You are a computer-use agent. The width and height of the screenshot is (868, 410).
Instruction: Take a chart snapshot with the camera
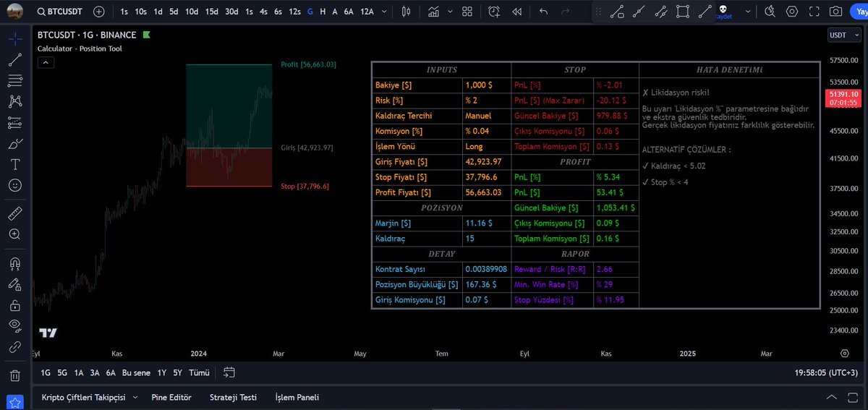(x=835, y=12)
